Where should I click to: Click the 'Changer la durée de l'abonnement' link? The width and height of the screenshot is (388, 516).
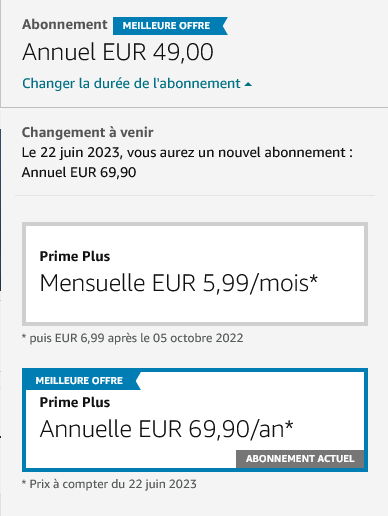pos(131,83)
